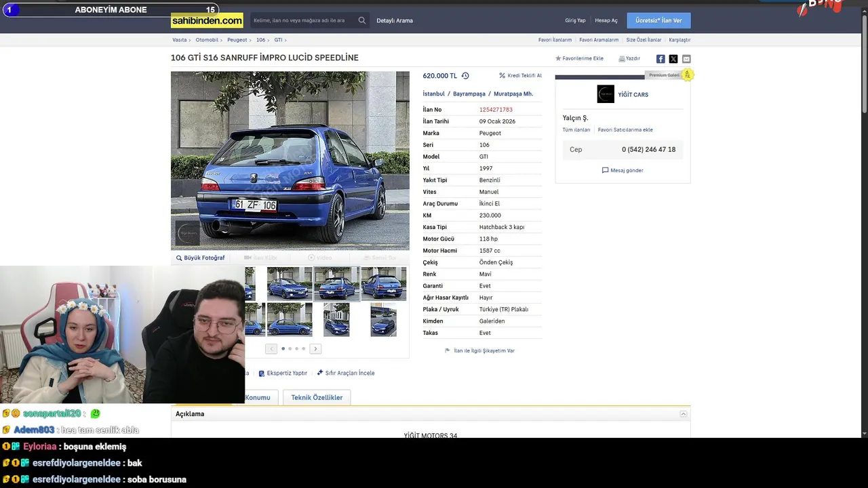Open Detaylı Arama

tap(395, 20)
